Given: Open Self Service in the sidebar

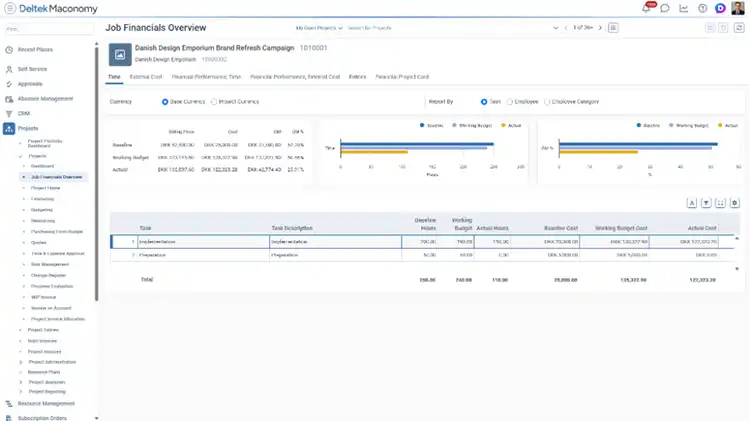Looking at the screenshot, I should pyautogui.click(x=32, y=69).
